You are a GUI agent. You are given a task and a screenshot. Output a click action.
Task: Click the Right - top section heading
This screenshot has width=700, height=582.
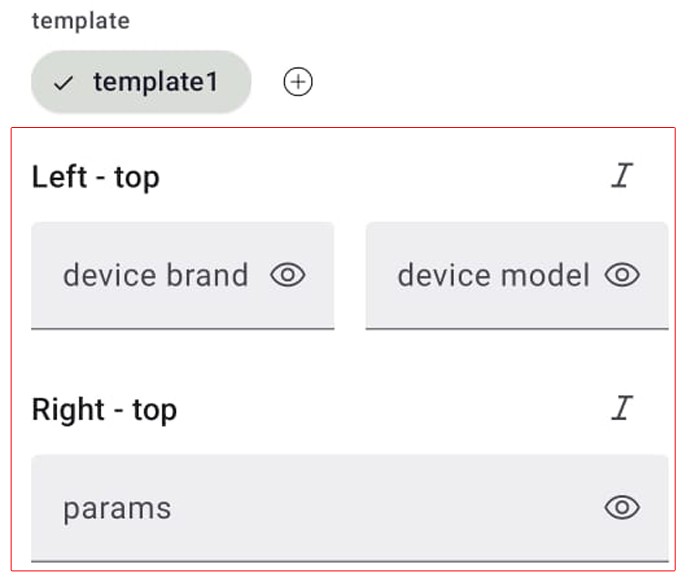pyautogui.click(x=104, y=410)
